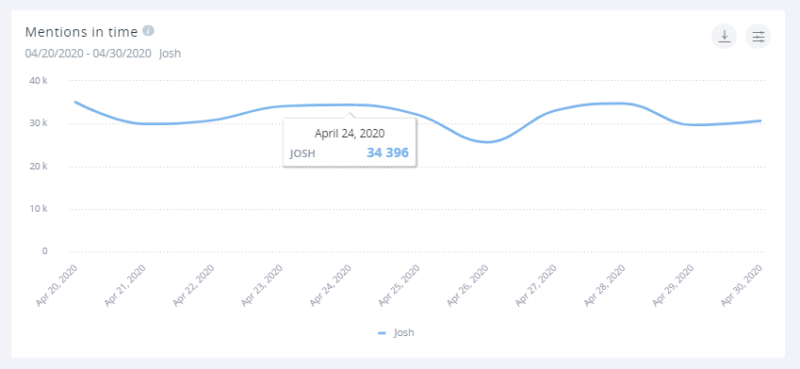Toggle the Josh series in the legend
Screen dimensions: 800x369
396,333
